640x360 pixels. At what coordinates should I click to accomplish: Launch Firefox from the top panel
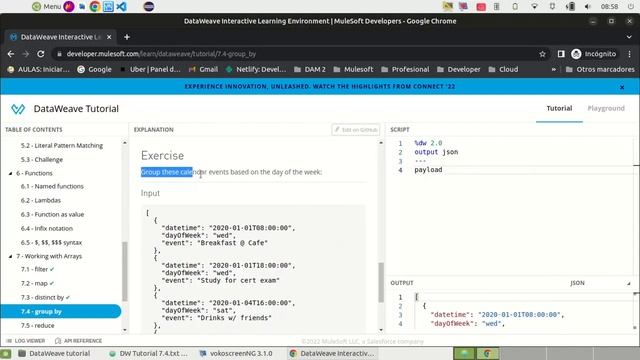click(x=69, y=6)
